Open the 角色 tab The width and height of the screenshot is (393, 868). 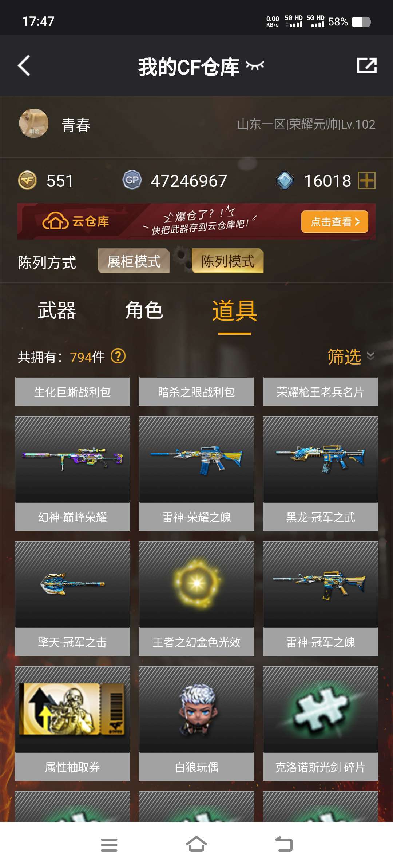[144, 310]
